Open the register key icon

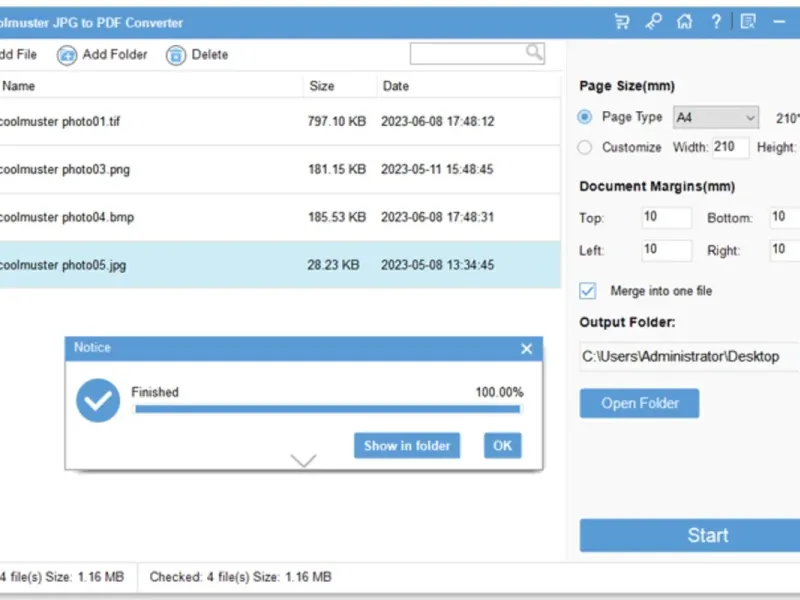click(x=653, y=21)
